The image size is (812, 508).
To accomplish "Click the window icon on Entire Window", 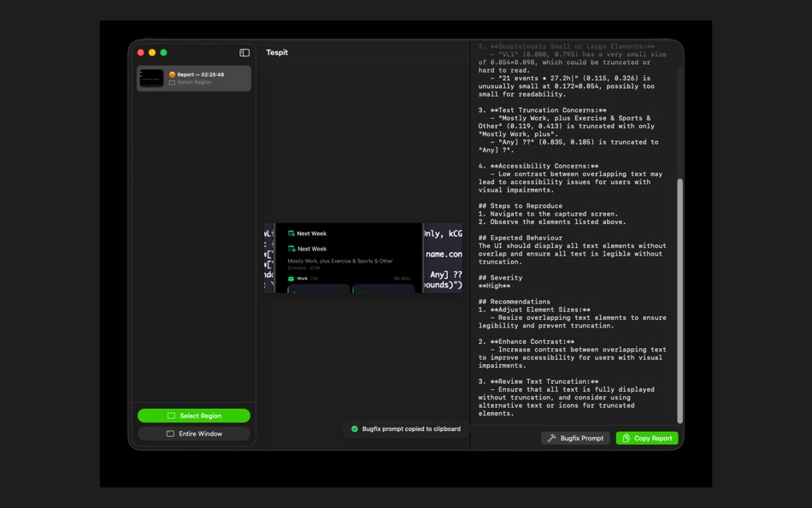I will tap(170, 434).
